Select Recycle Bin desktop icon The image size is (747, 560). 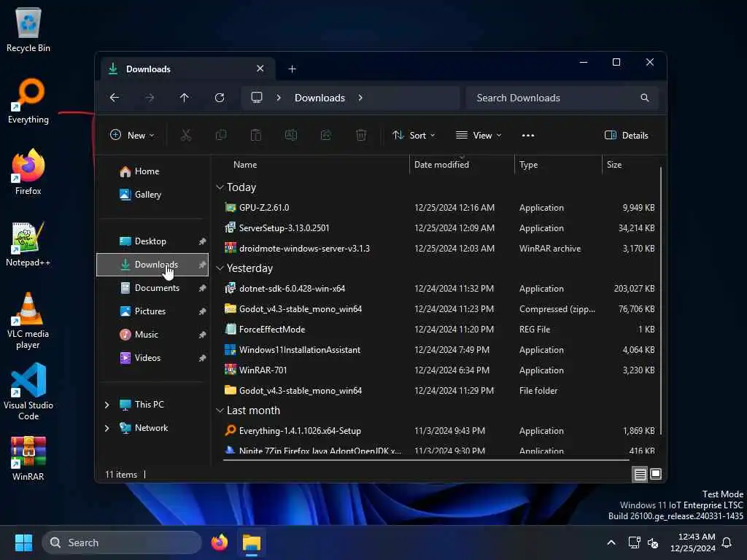tap(28, 29)
